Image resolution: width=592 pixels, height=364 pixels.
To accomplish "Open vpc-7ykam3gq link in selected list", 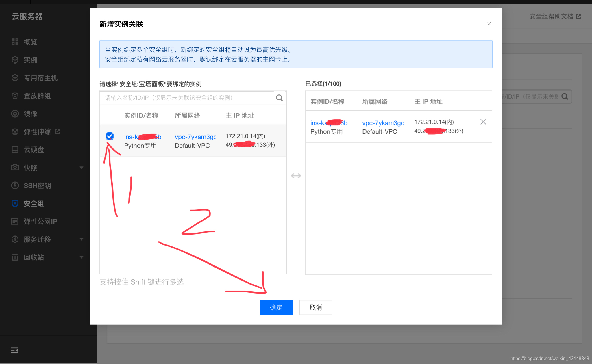I will pos(383,123).
